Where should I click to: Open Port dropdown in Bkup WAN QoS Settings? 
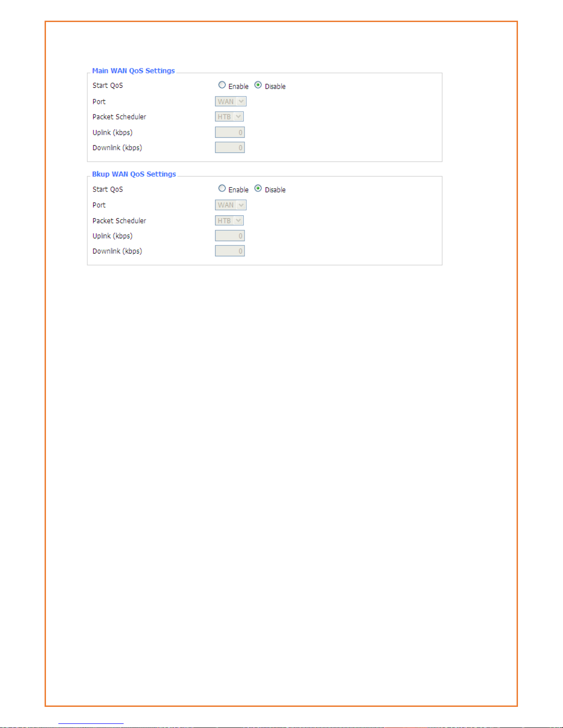pos(231,205)
